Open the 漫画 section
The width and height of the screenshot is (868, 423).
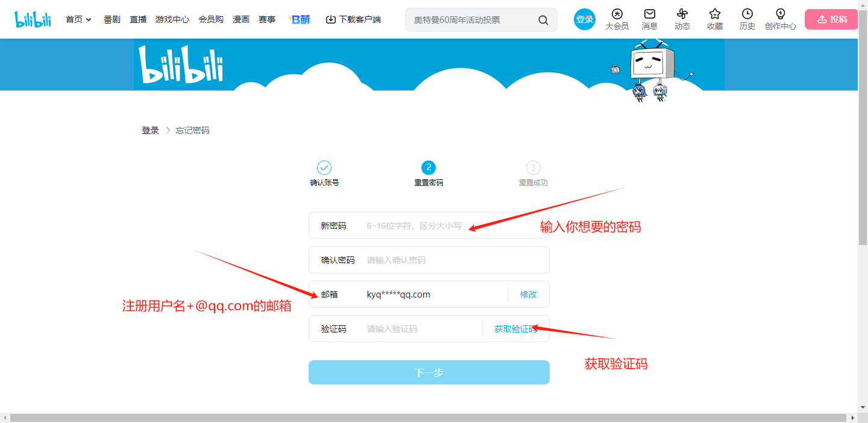tap(241, 19)
